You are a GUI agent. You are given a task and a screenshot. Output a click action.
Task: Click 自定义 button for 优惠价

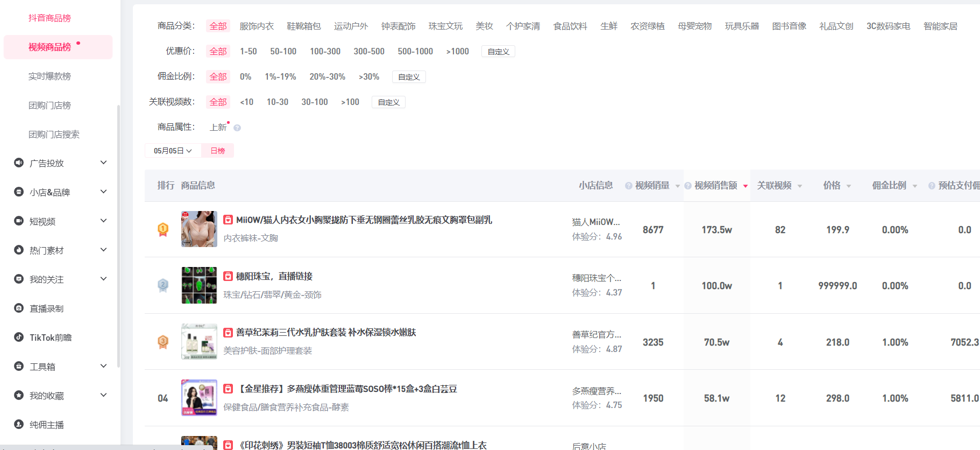[x=498, y=52]
